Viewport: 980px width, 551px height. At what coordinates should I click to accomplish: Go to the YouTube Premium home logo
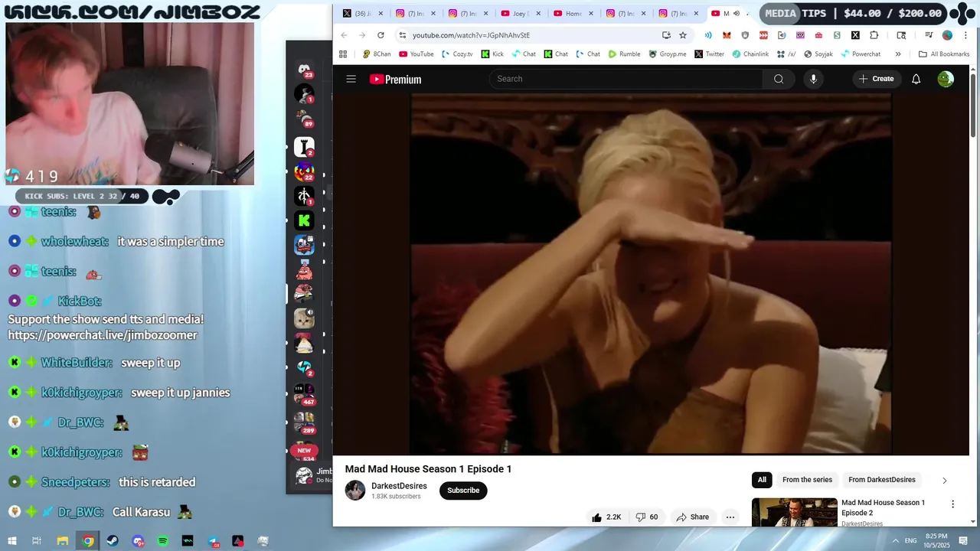395,79
